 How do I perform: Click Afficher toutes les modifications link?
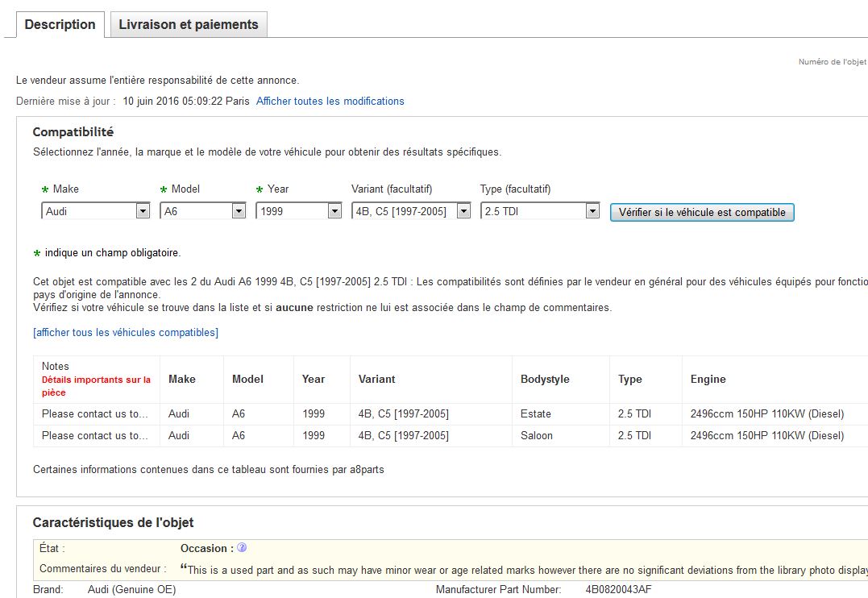point(330,102)
